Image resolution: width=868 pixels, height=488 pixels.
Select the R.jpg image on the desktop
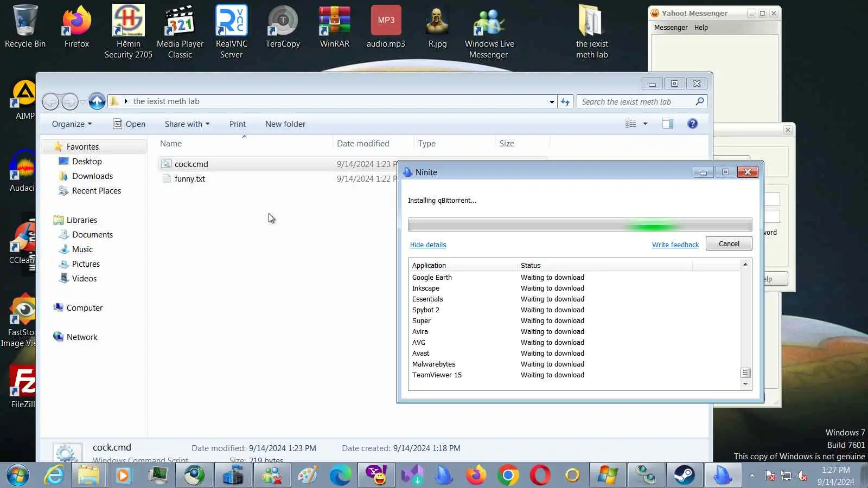(437, 26)
